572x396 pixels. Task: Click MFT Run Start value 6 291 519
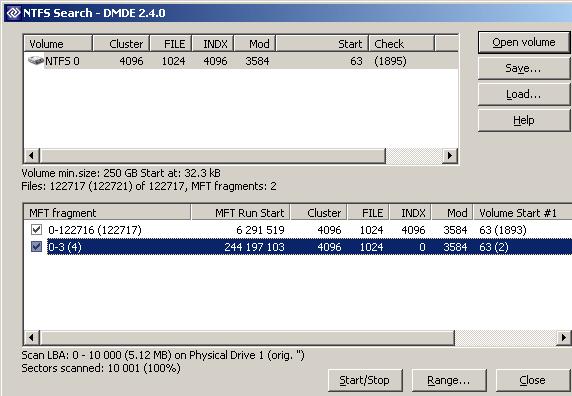click(260, 230)
